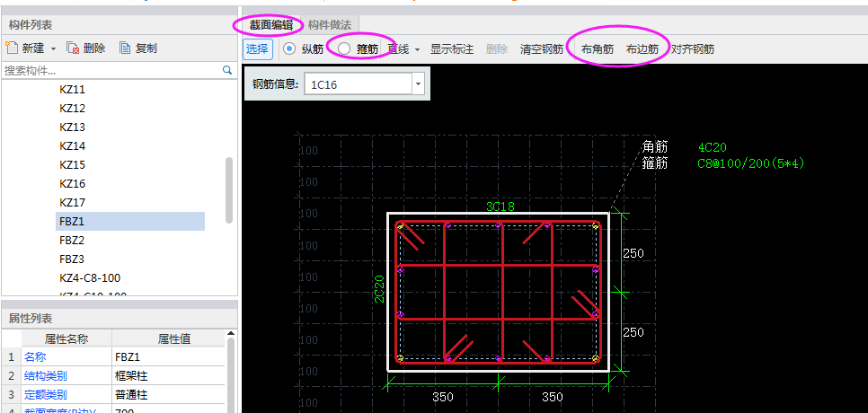The width and height of the screenshot is (868, 413).
Task: Select FBZ2 in the component list
Action: click(x=72, y=240)
